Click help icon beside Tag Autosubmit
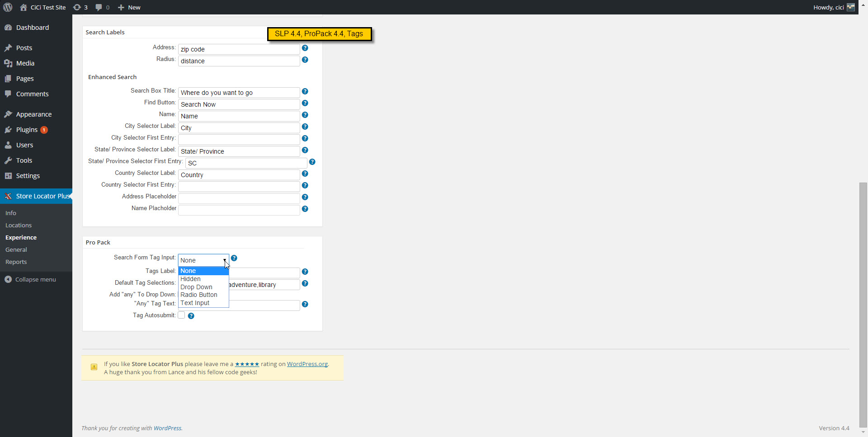 point(191,316)
